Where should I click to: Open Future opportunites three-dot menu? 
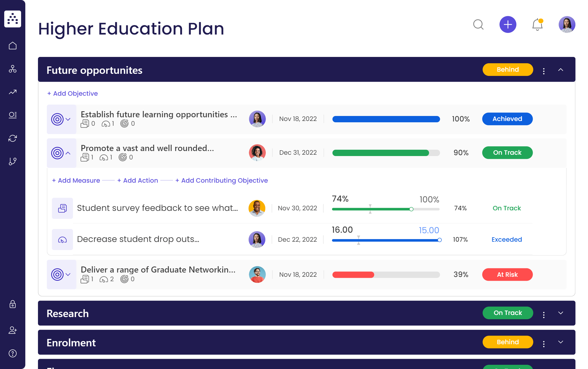click(x=544, y=71)
